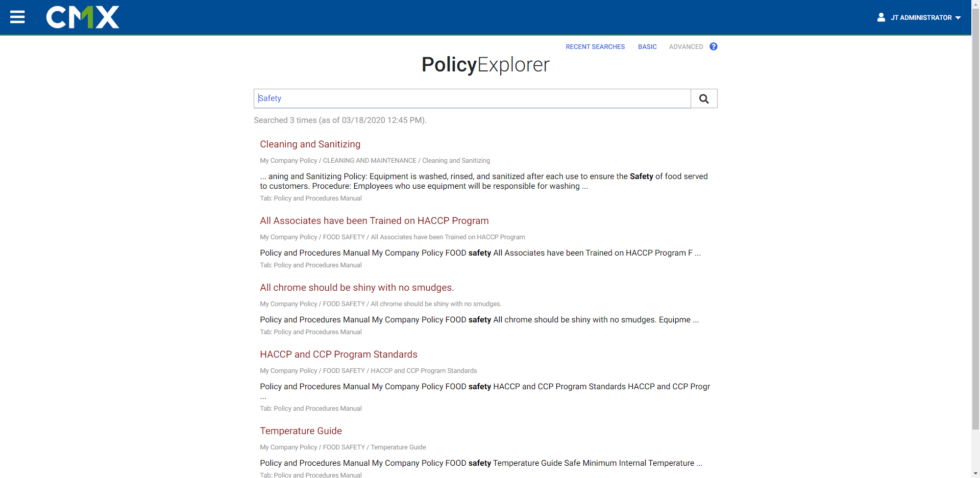Open the Temperature Guide result
The image size is (980, 478).
pyautogui.click(x=301, y=431)
